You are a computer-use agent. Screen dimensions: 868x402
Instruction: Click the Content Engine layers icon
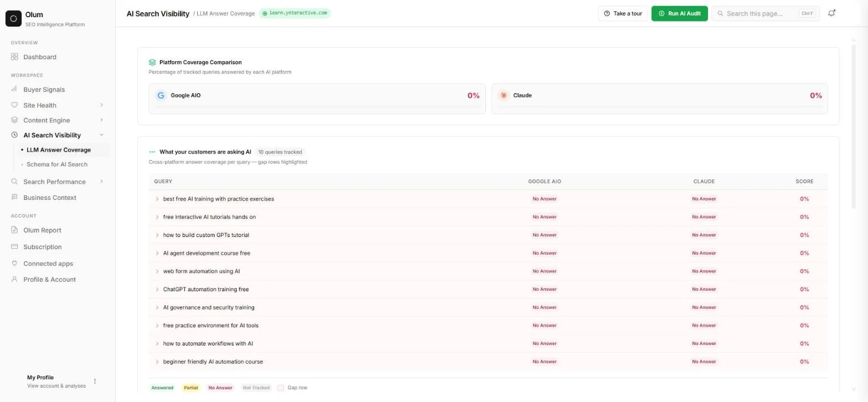tap(14, 120)
